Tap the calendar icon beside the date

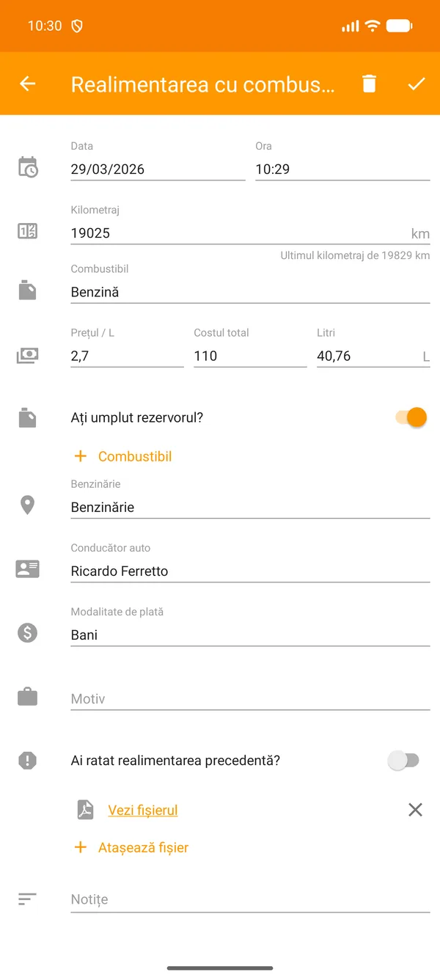(27, 167)
